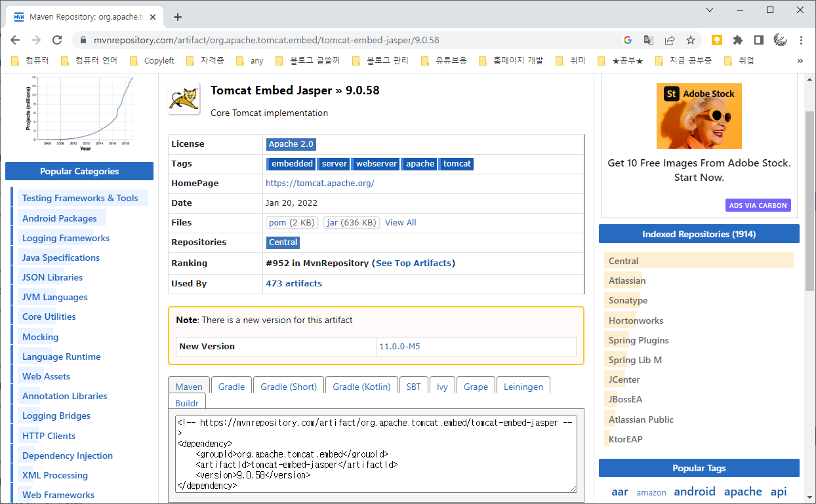Viewport: 816px width, 504px height.
Task: Open the 블로그 글쓸꺼 bookmark folder
Action: pyautogui.click(x=307, y=60)
